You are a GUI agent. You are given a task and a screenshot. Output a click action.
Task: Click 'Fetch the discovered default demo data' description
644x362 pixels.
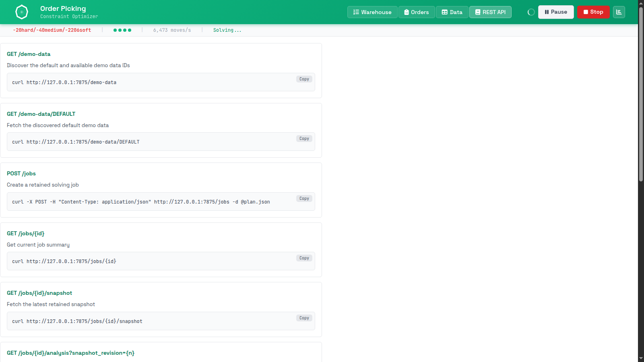coord(58,125)
